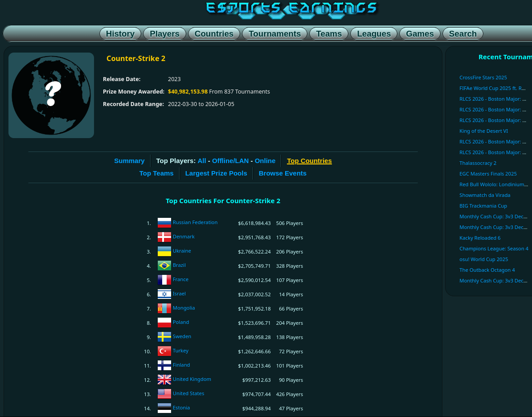Open the United States country link
Viewport: 532px width, 417px height.
pos(188,393)
